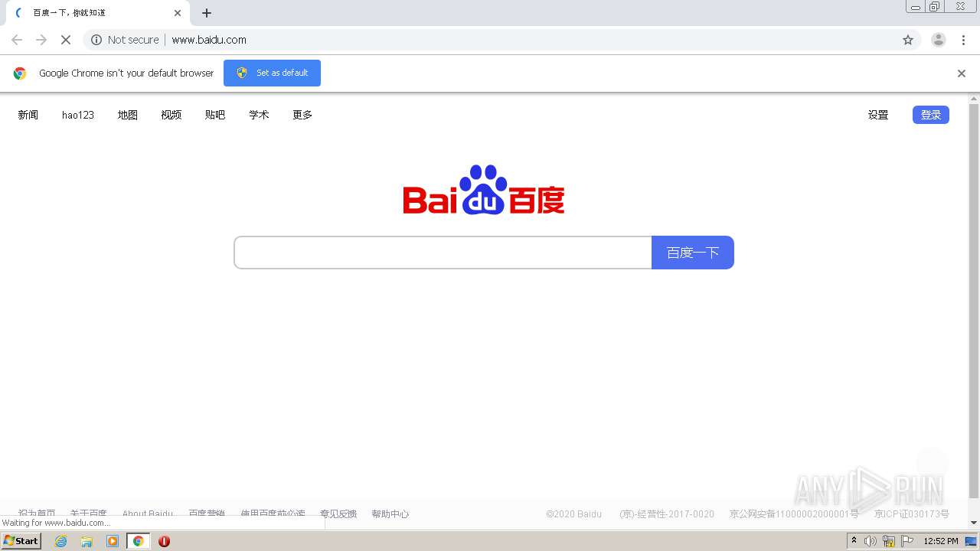Dismiss the default browser infobar
This screenshot has width=980, height=551.
pos(962,73)
